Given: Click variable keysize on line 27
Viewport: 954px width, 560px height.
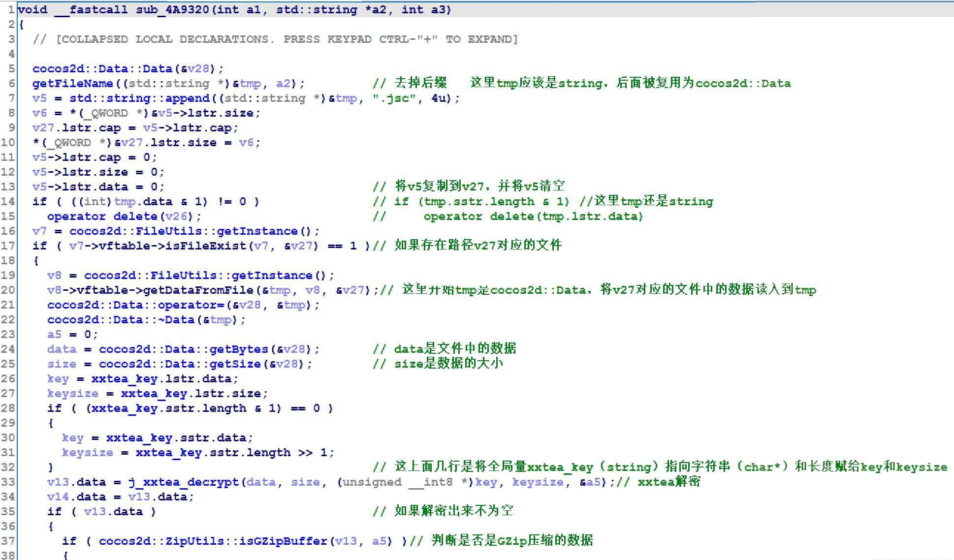Looking at the screenshot, I should pyautogui.click(x=73, y=394).
